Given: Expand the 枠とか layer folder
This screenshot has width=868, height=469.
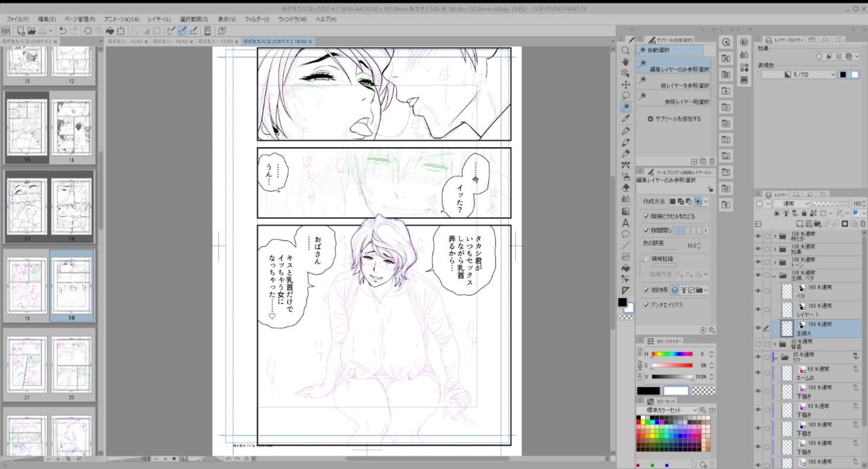Looking at the screenshot, I should 774,236.
